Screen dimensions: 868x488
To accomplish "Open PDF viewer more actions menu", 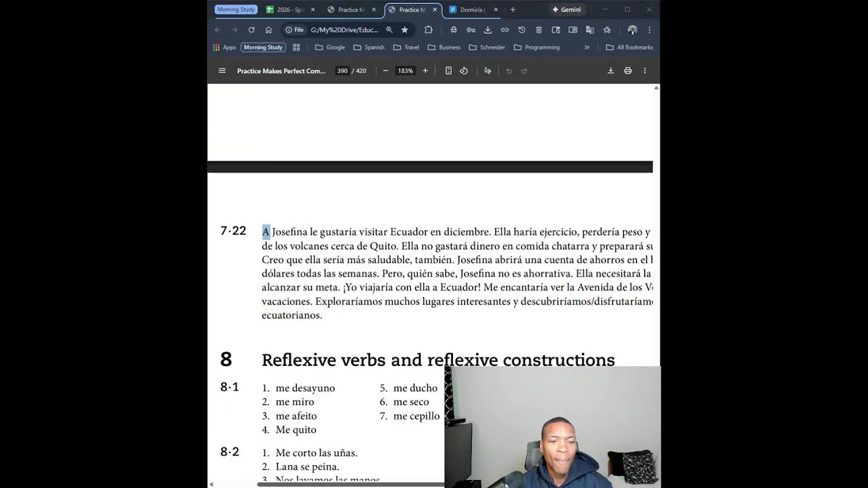I will pos(645,70).
